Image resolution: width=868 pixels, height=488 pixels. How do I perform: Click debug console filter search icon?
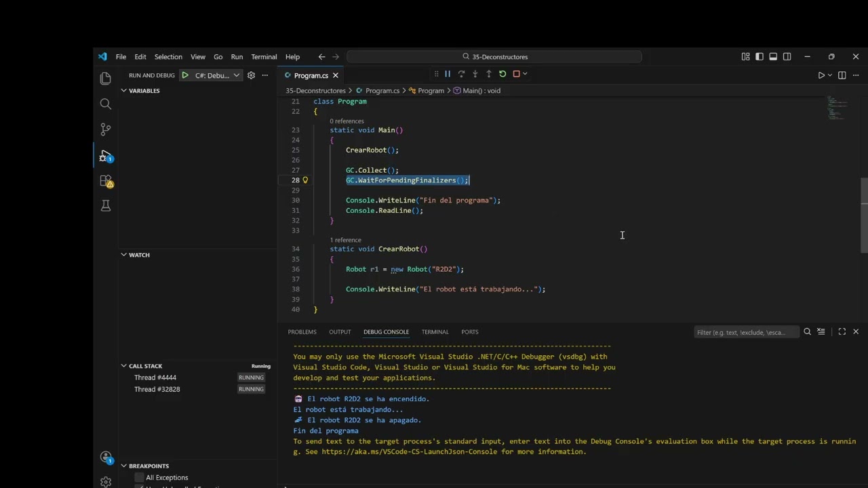(807, 332)
